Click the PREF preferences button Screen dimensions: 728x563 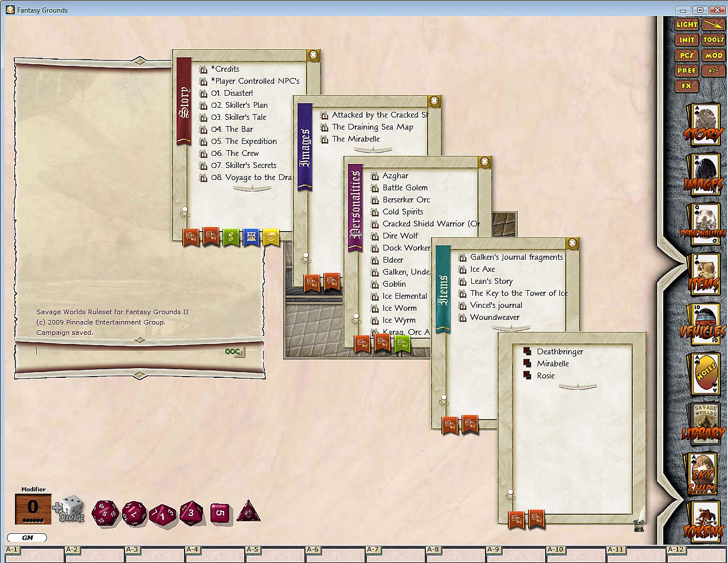(x=687, y=71)
